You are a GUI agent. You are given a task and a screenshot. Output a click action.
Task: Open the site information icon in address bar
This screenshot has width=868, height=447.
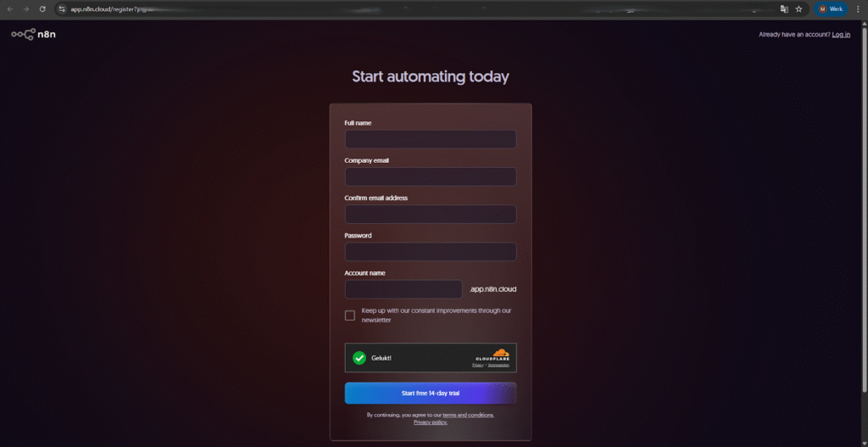[x=61, y=8]
